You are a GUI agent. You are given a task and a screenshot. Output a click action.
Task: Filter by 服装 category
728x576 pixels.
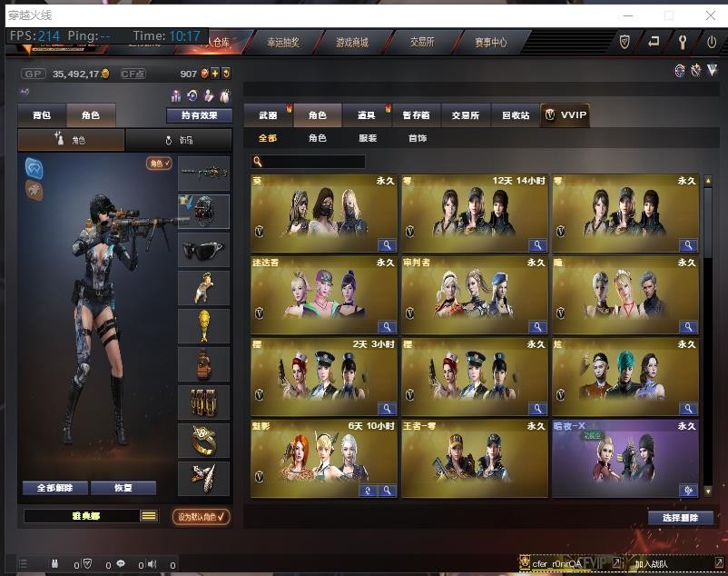coord(368,138)
